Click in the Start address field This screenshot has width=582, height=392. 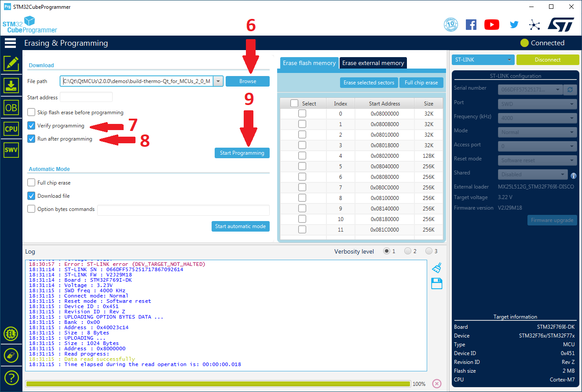pos(86,97)
